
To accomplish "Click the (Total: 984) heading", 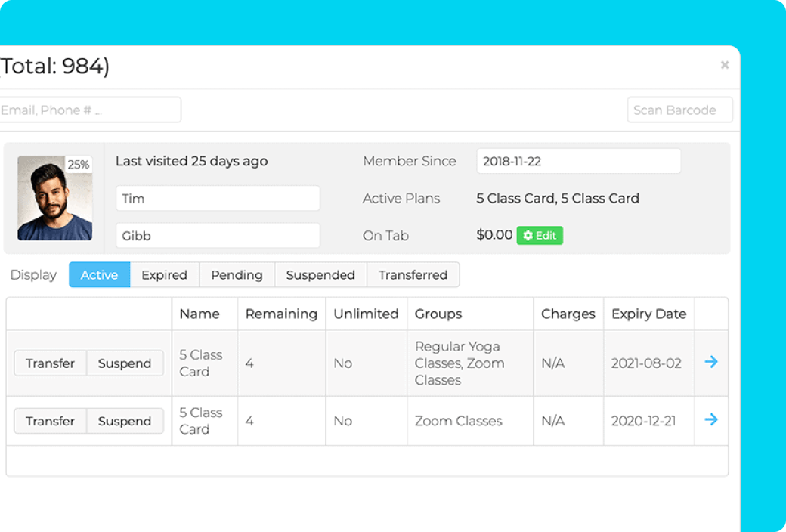I will (54, 66).
